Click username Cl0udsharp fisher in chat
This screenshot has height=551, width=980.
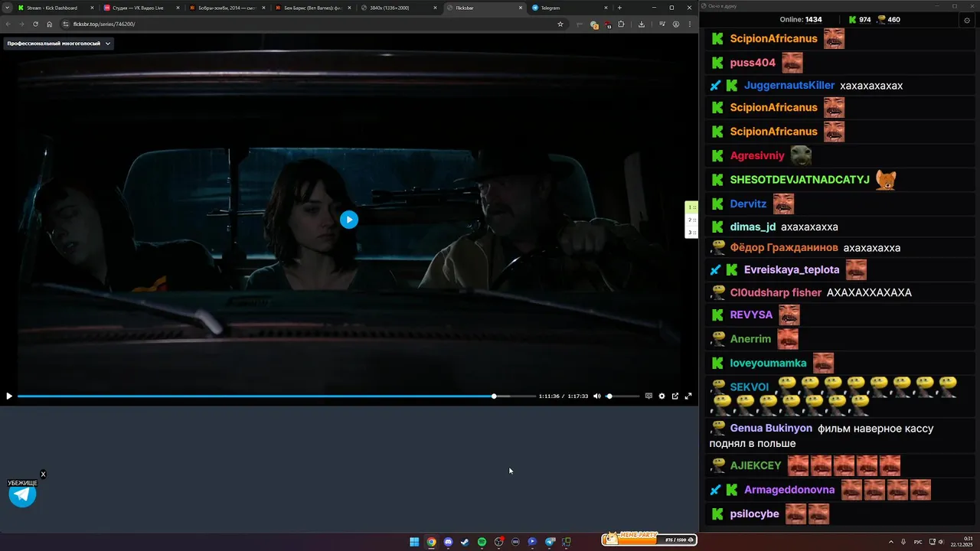pyautogui.click(x=776, y=293)
